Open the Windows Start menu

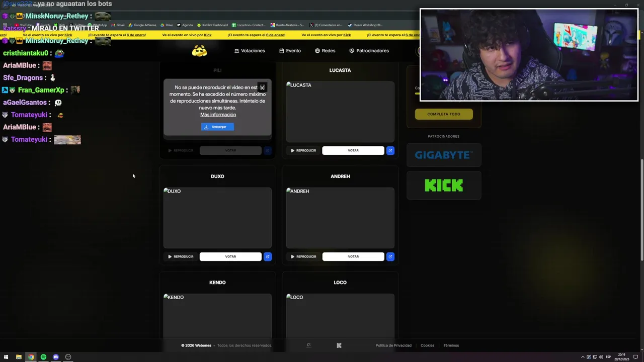(6, 357)
